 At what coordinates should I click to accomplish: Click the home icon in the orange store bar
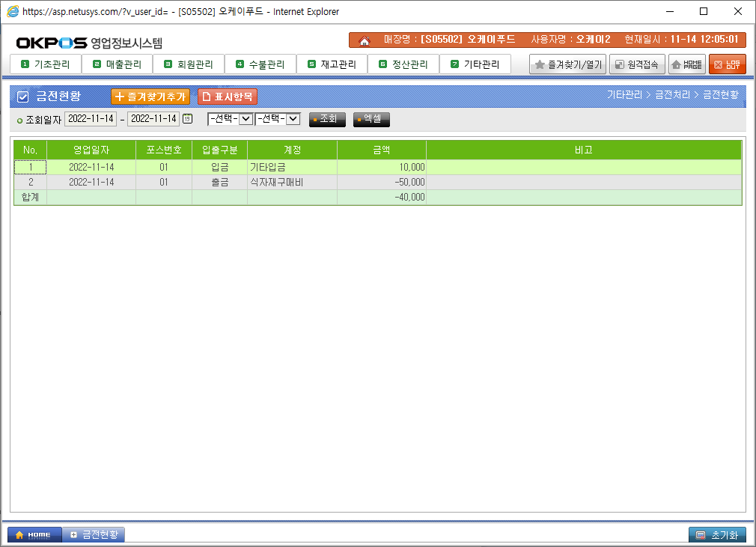tap(365, 40)
